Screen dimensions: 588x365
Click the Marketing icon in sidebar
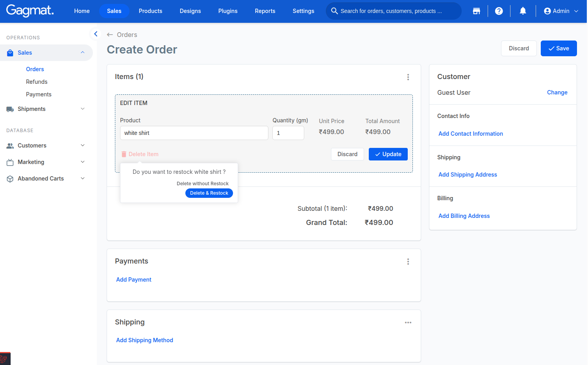[x=10, y=162]
